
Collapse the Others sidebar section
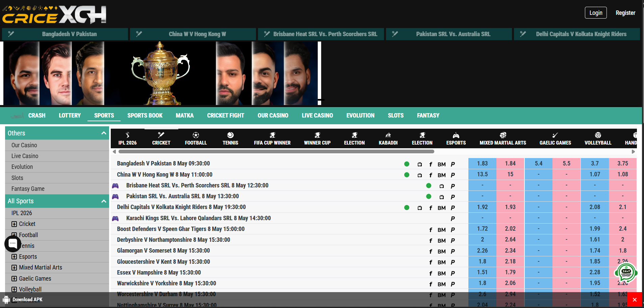click(104, 133)
